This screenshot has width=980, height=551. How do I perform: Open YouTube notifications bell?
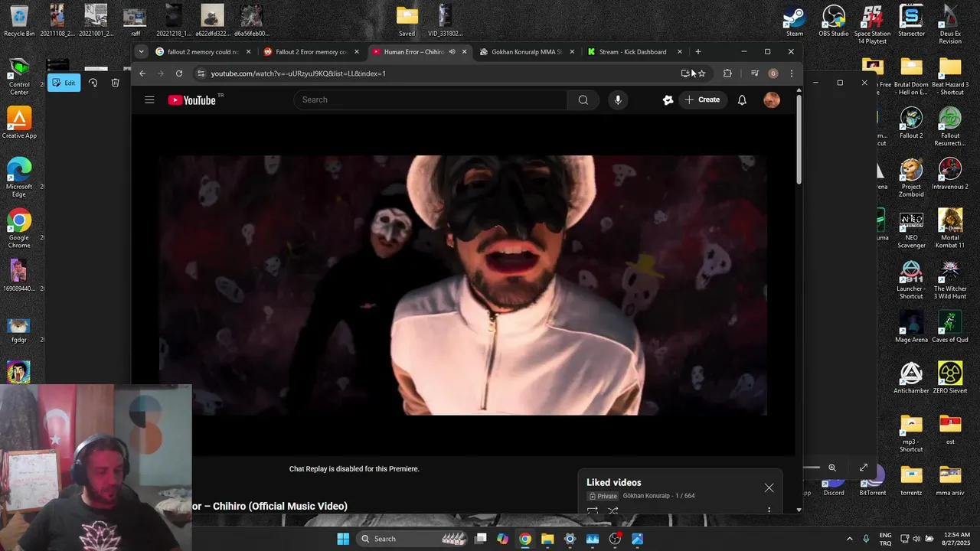[x=742, y=99]
